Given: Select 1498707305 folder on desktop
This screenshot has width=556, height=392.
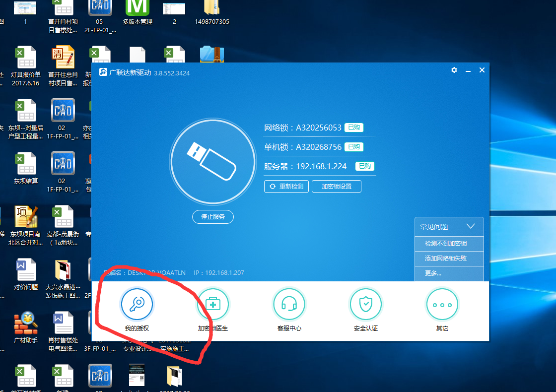Looking at the screenshot, I should (x=211, y=13).
